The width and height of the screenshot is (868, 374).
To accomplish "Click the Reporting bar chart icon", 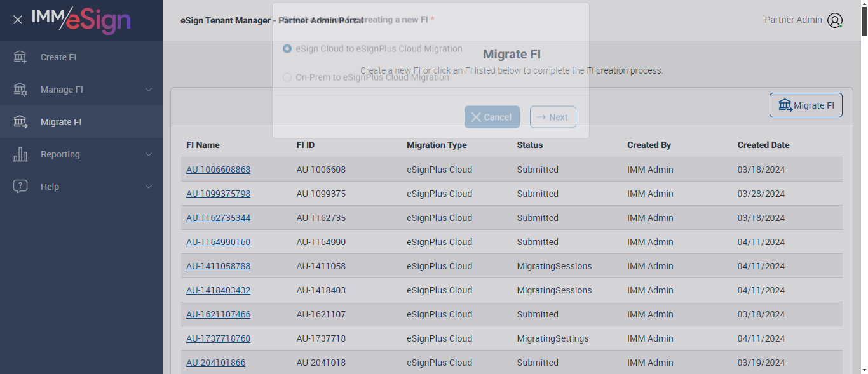I will [20, 154].
